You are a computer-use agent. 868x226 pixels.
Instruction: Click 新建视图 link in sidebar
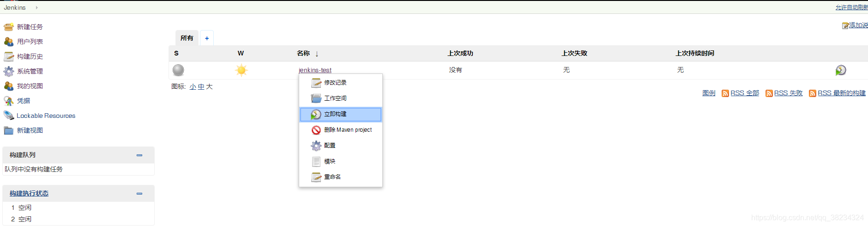[30, 130]
